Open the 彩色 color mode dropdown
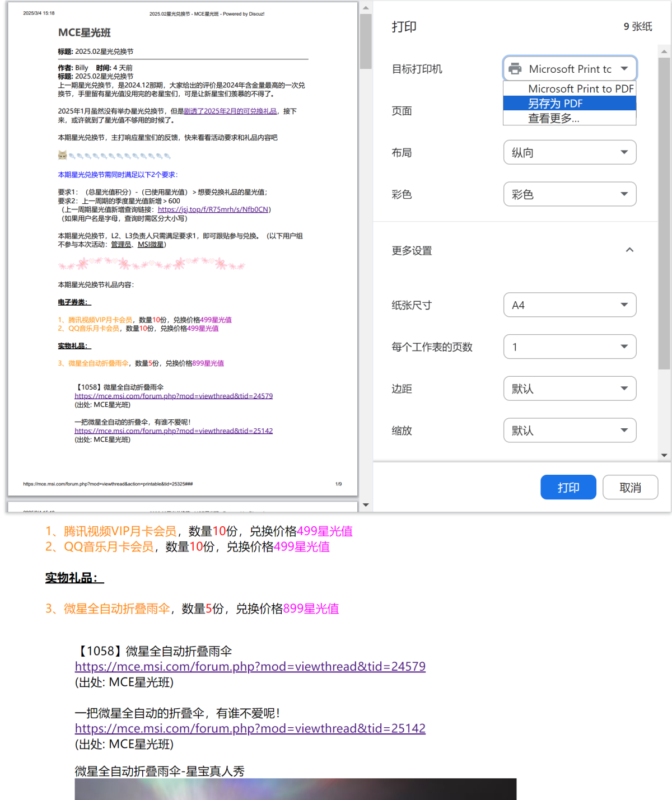 pyautogui.click(x=570, y=194)
